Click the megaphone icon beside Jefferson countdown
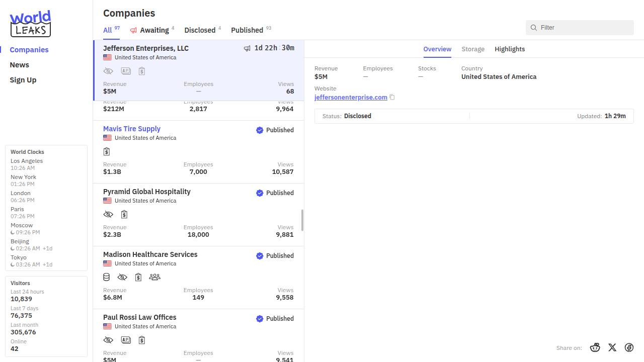 click(x=247, y=48)
